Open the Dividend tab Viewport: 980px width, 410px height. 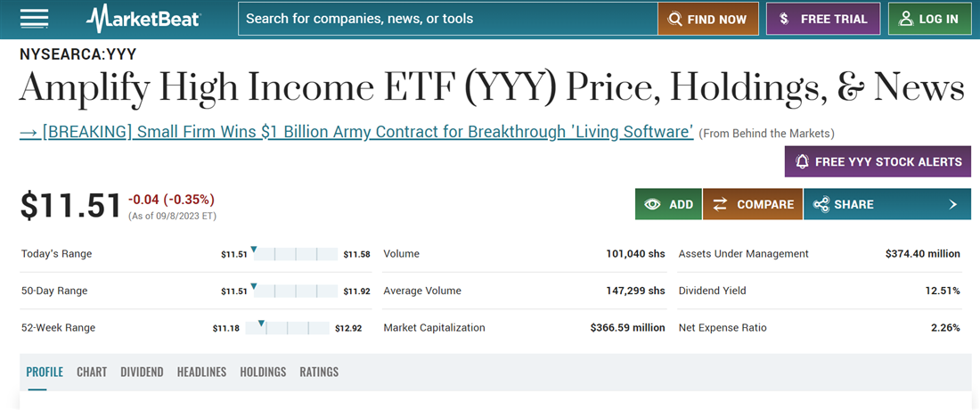tap(142, 372)
